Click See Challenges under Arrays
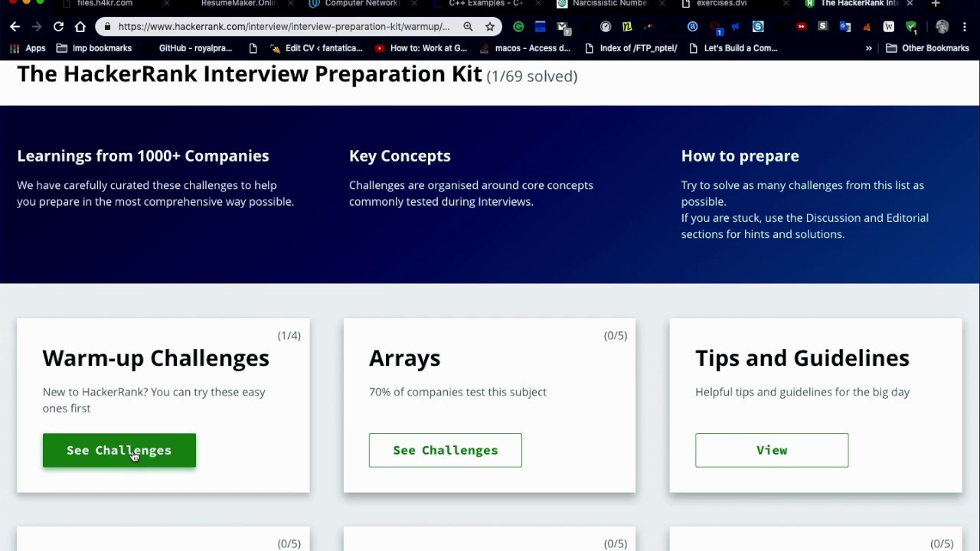Screen dimensions: 980x551 446,450
